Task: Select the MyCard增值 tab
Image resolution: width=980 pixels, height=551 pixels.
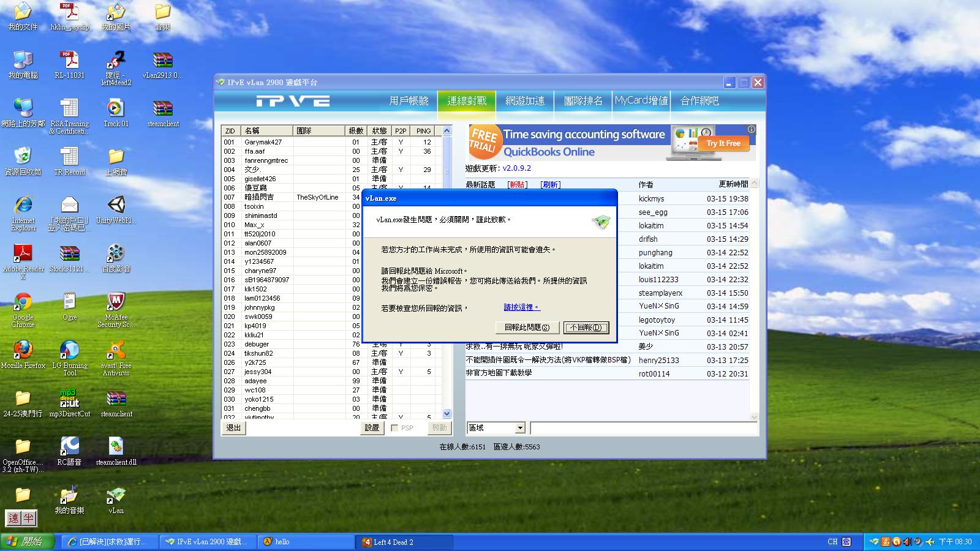Action: pos(641,101)
